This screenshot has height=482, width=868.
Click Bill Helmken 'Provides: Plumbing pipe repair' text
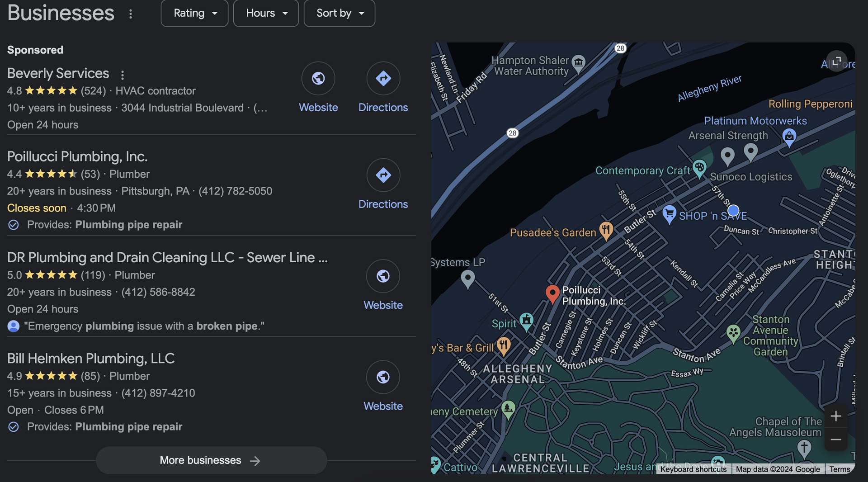pos(104,427)
